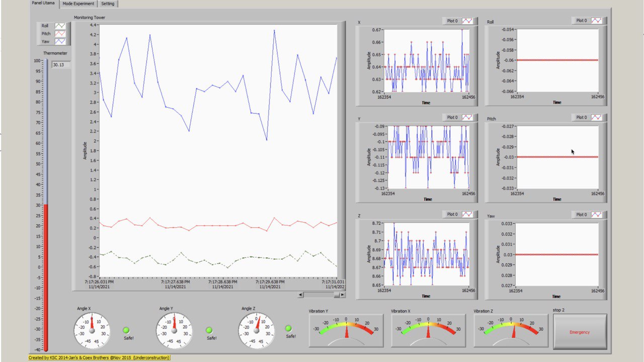Open the Setting tab
644x362 pixels.
[108, 4]
